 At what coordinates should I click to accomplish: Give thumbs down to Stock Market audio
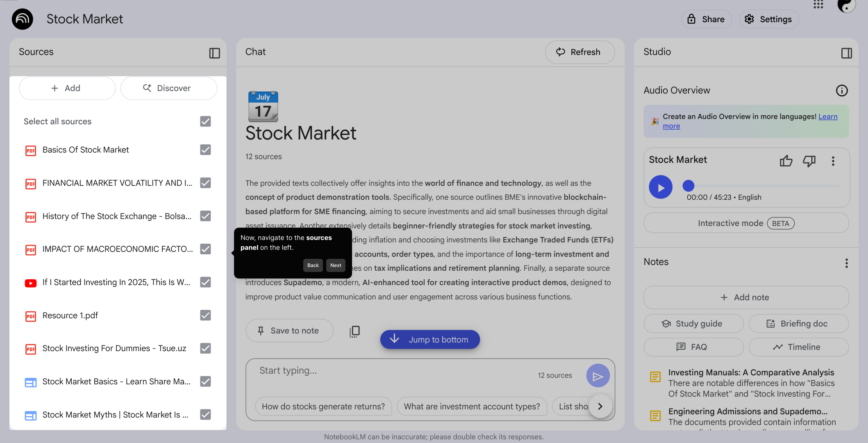tap(809, 161)
